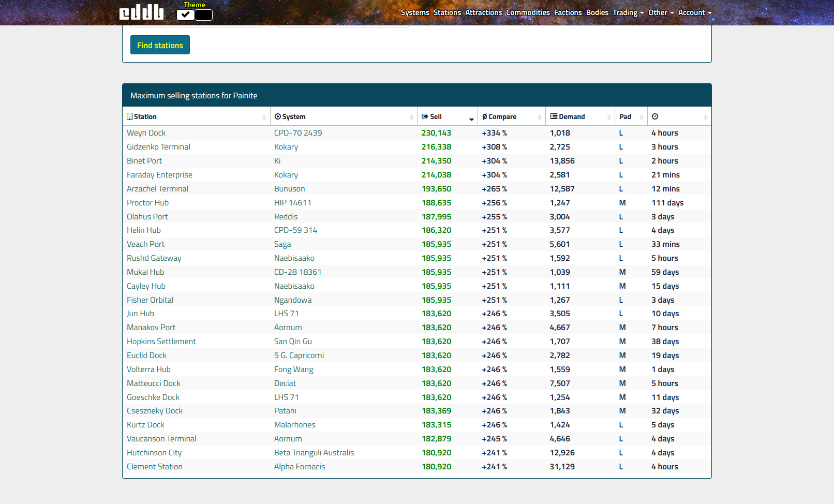Open Arzachel Terminal station link
834x504 pixels.
[x=157, y=189]
